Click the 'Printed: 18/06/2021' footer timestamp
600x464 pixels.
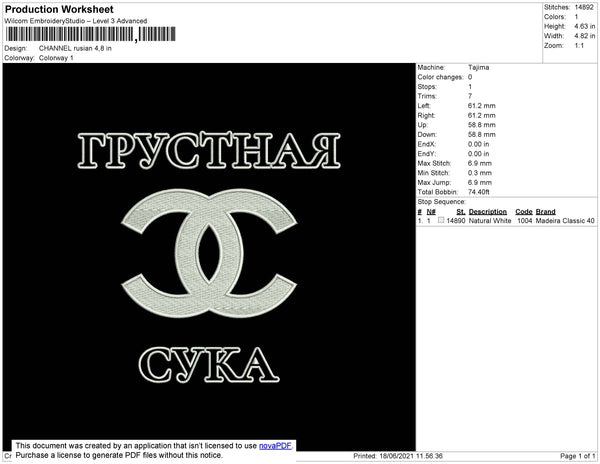point(398,456)
